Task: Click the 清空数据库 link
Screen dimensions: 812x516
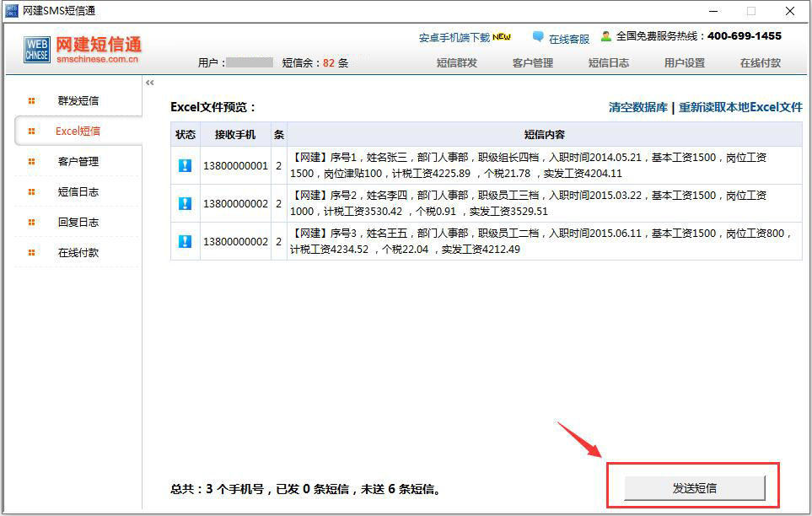Action: [638, 108]
